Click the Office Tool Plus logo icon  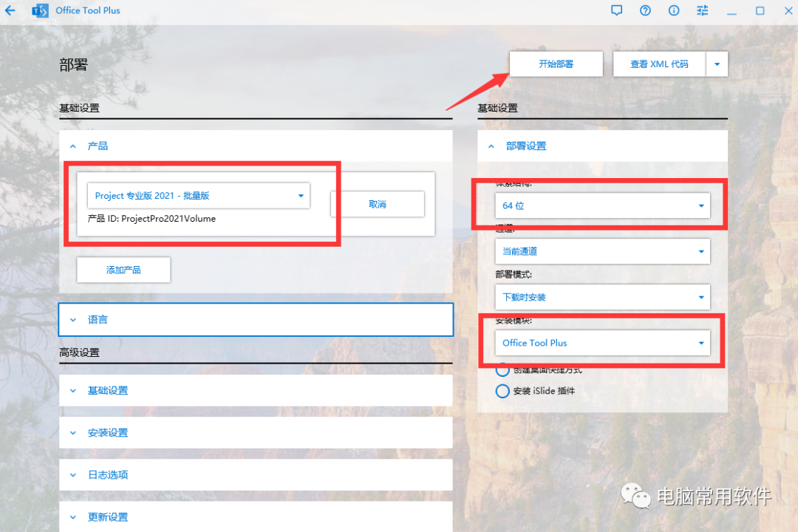click(40, 10)
